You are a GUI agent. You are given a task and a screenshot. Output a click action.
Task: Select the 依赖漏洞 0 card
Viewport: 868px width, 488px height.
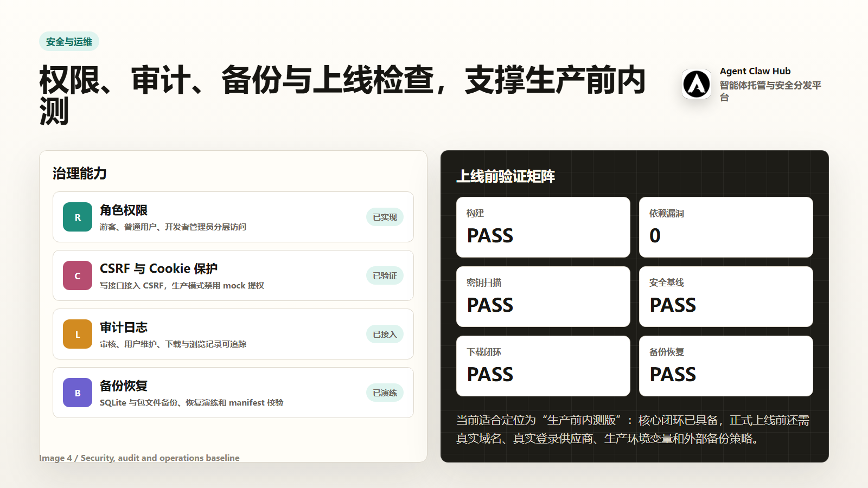pos(726,227)
